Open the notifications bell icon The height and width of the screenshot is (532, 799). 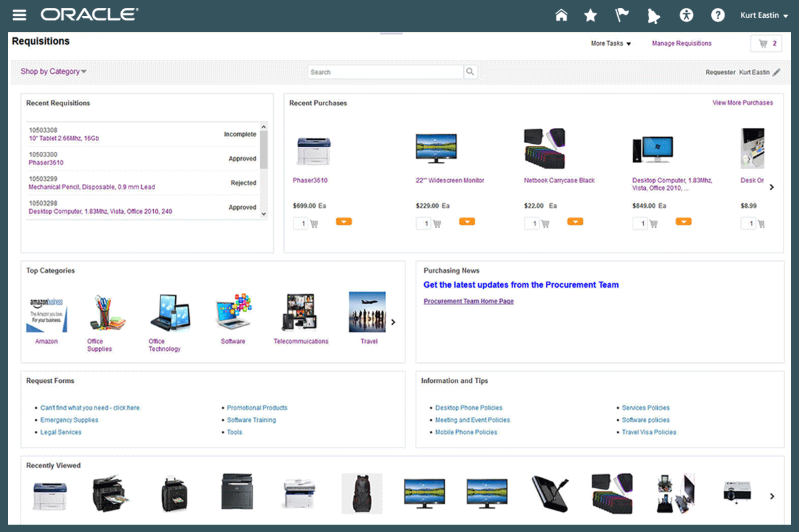tap(653, 15)
